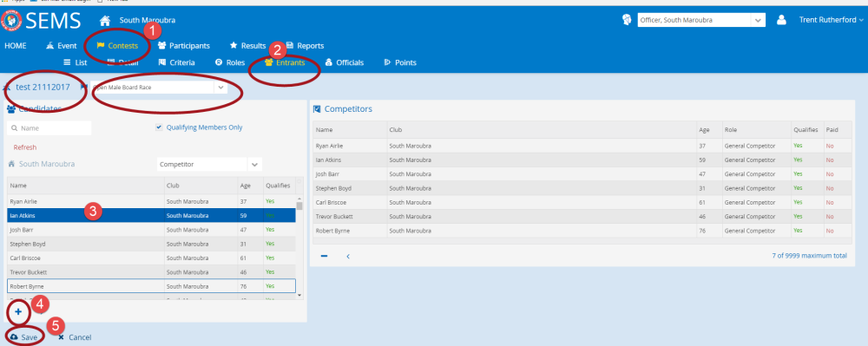868x346 pixels.
Task: Click the home icon beside South Maroubra
Action: [x=104, y=21]
